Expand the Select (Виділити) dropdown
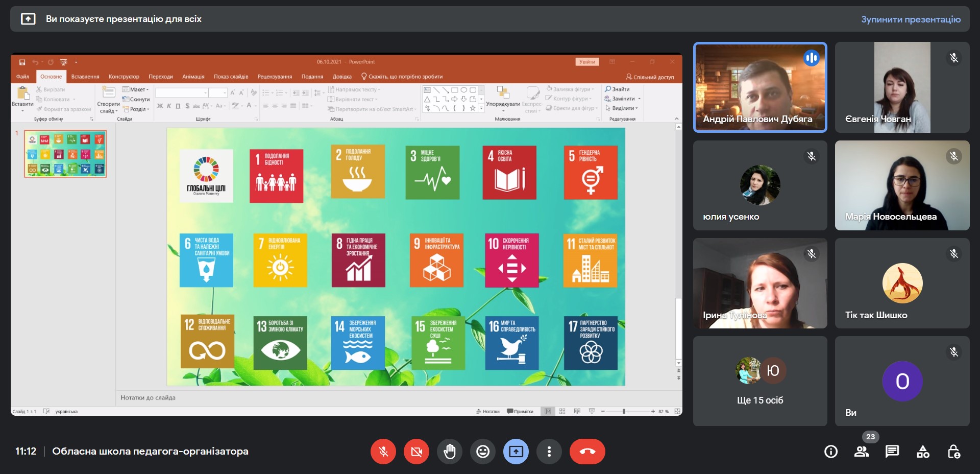The height and width of the screenshot is (474, 980). (x=621, y=108)
